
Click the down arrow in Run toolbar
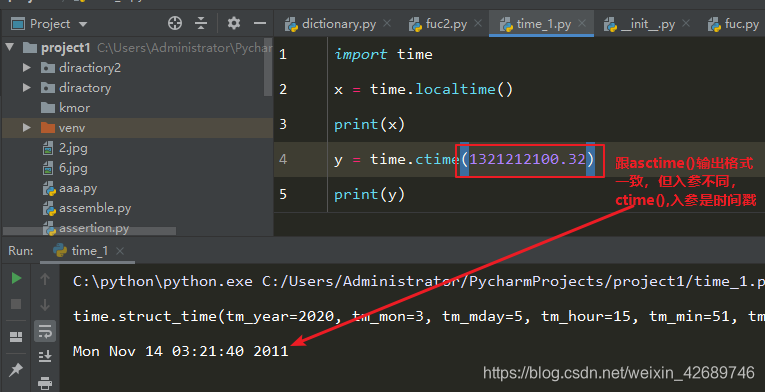point(45,305)
